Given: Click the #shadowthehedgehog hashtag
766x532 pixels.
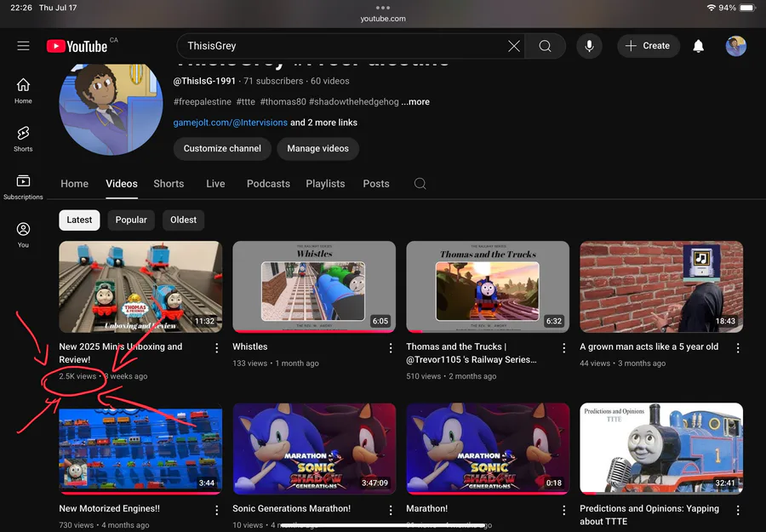Looking at the screenshot, I should pos(354,101).
